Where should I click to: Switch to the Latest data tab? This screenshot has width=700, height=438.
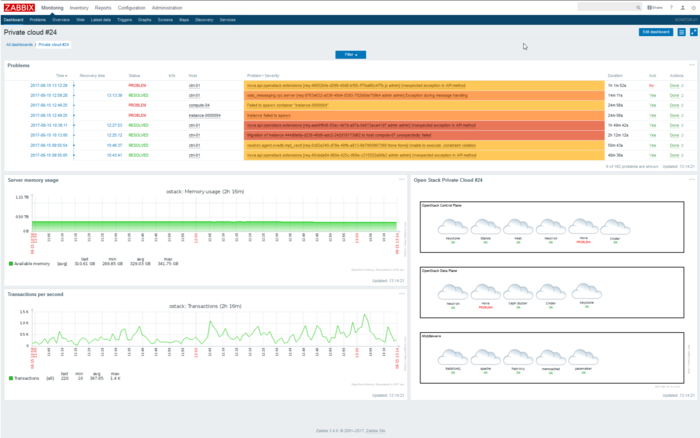101,19
